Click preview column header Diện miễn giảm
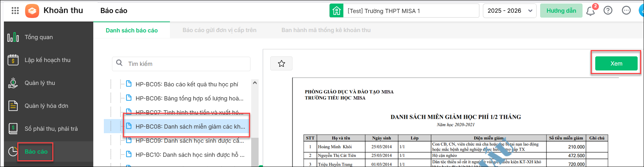Screen dimensions: 644x167 click(489, 138)
